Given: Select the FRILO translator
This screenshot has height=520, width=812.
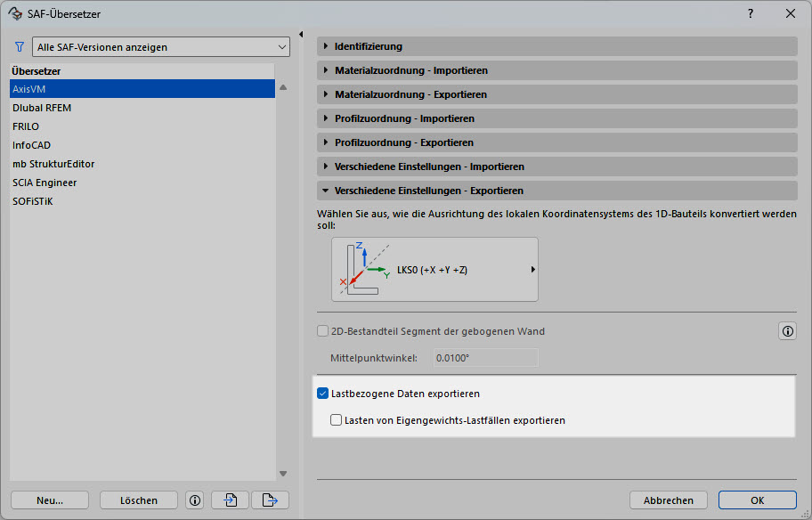Looking at the screenshot, I should click(x=142, y=126).
